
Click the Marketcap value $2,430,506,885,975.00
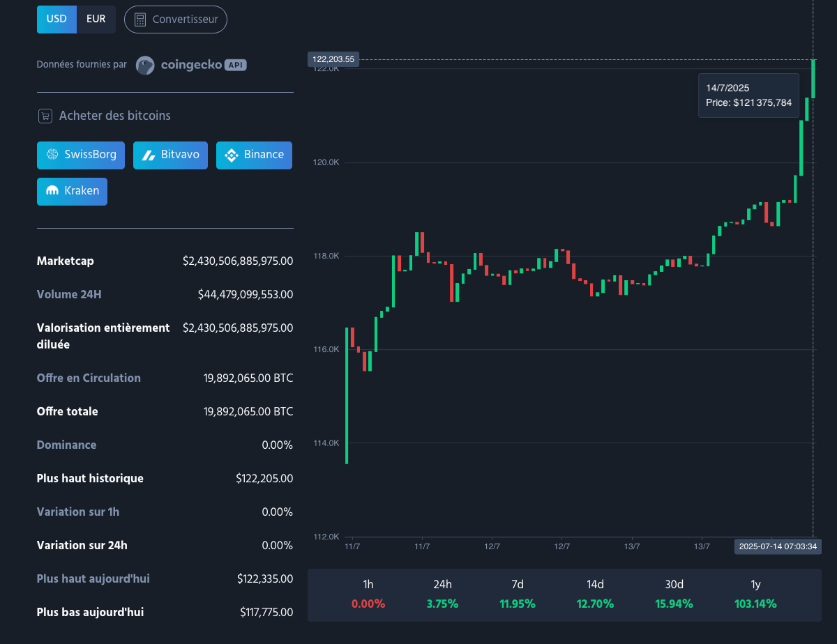(x=238, y=261)
